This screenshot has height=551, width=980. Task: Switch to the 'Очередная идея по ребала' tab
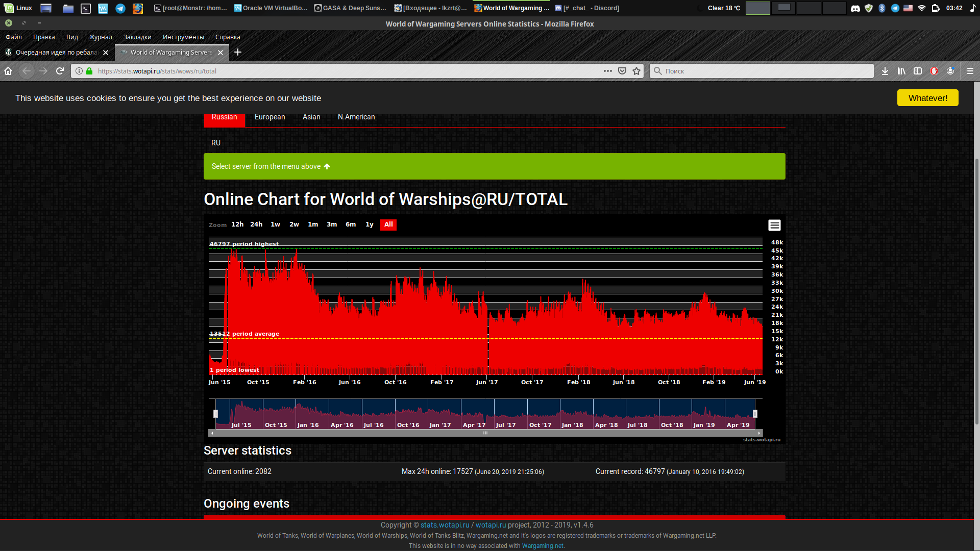[57, 53]
